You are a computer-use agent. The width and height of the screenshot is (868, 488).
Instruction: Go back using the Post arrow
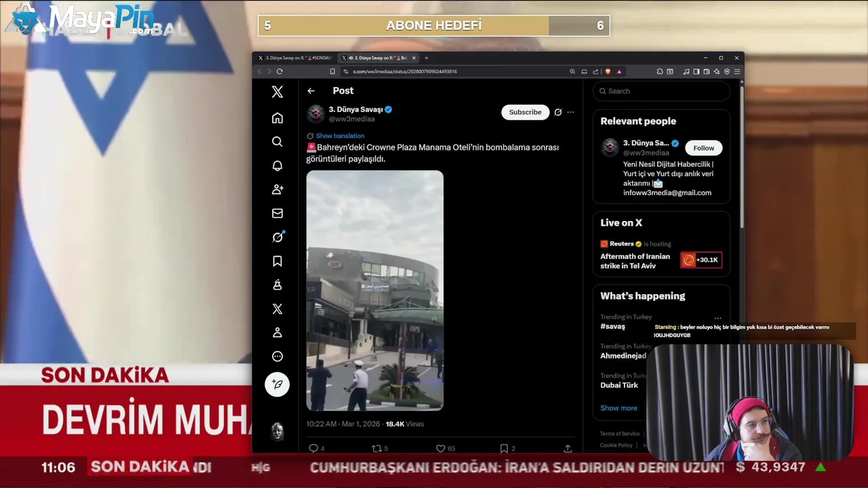(311, 91)
